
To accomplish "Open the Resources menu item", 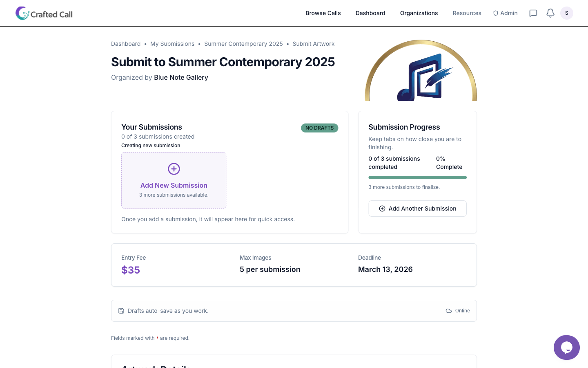I will [x=467, y=13].
